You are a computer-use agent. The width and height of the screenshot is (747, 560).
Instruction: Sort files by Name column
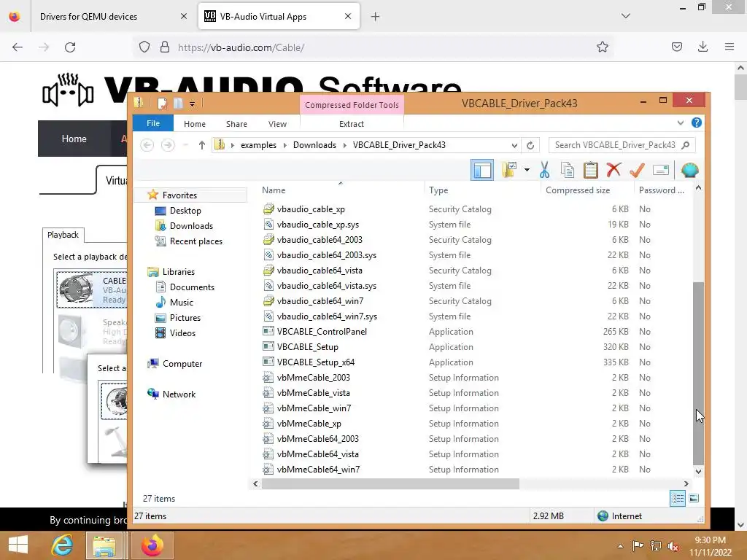[274, 190]
